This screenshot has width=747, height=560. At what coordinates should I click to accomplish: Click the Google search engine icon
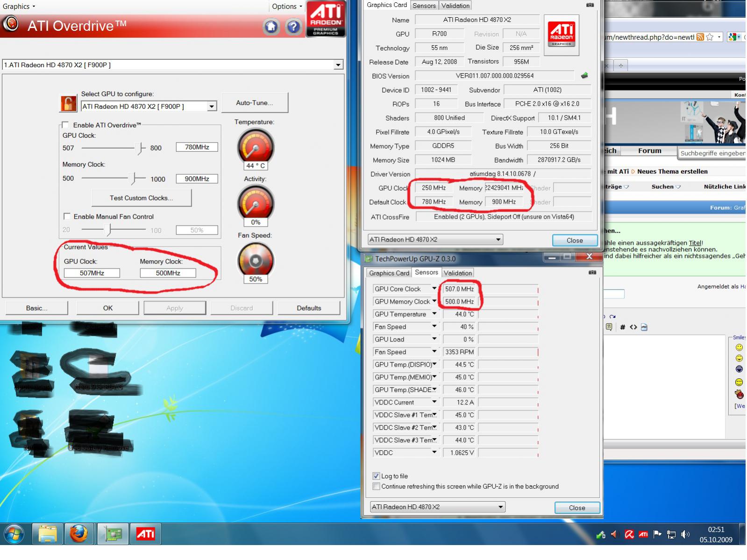tap(732, 37)
